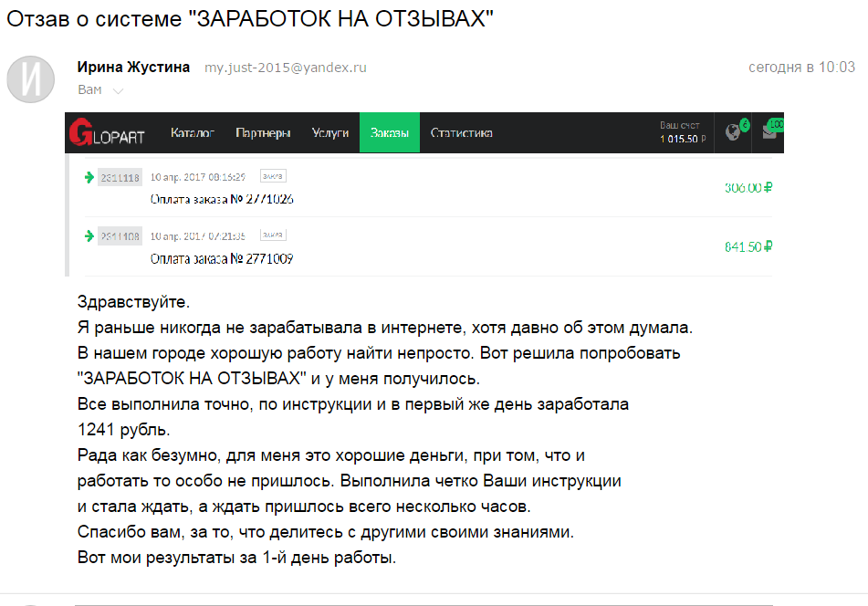This screenshot has width=868, height=606.
Task: Select the Заказы tab
Action: 390,133
